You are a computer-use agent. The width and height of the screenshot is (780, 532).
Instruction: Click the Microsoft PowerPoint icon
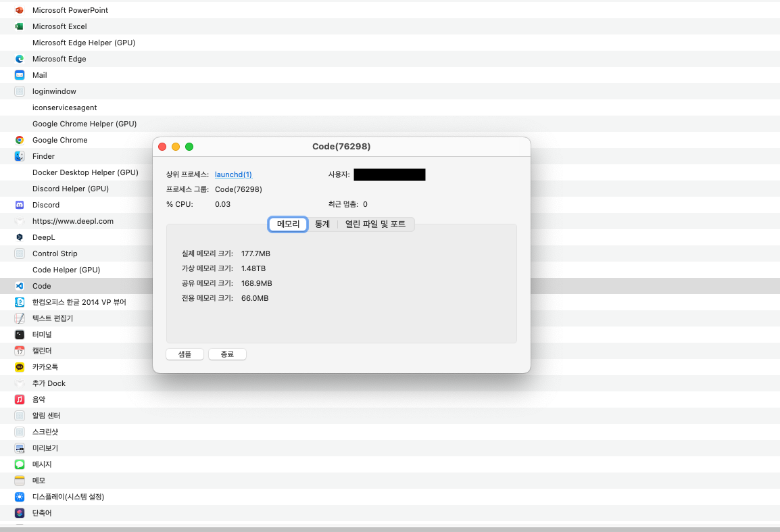(20, 10)
